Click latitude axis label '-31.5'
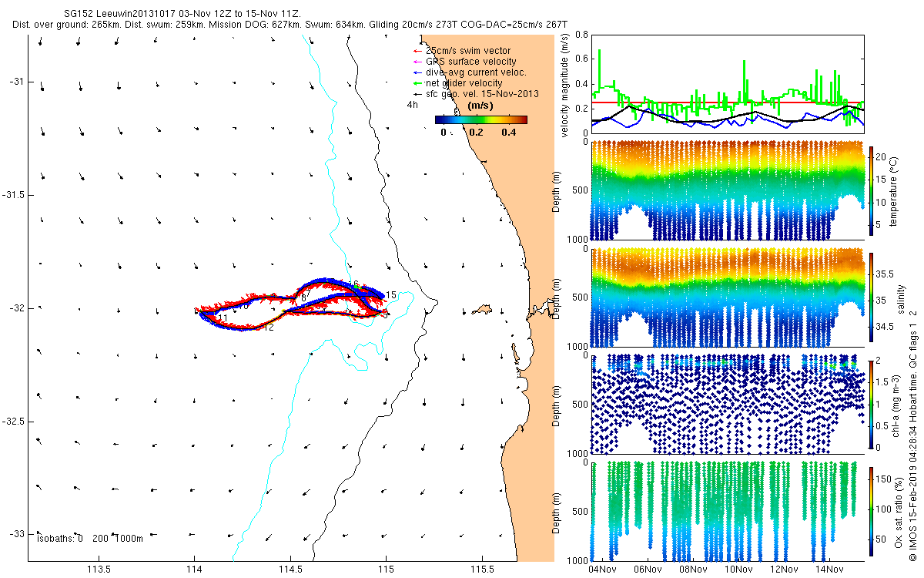Viewport: 924px width, 578px height. pyautogui.click(x=13, y=195)
